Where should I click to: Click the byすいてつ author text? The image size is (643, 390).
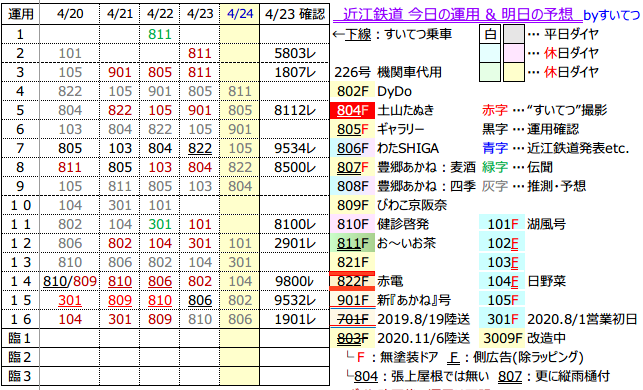(x=612, y=16)
